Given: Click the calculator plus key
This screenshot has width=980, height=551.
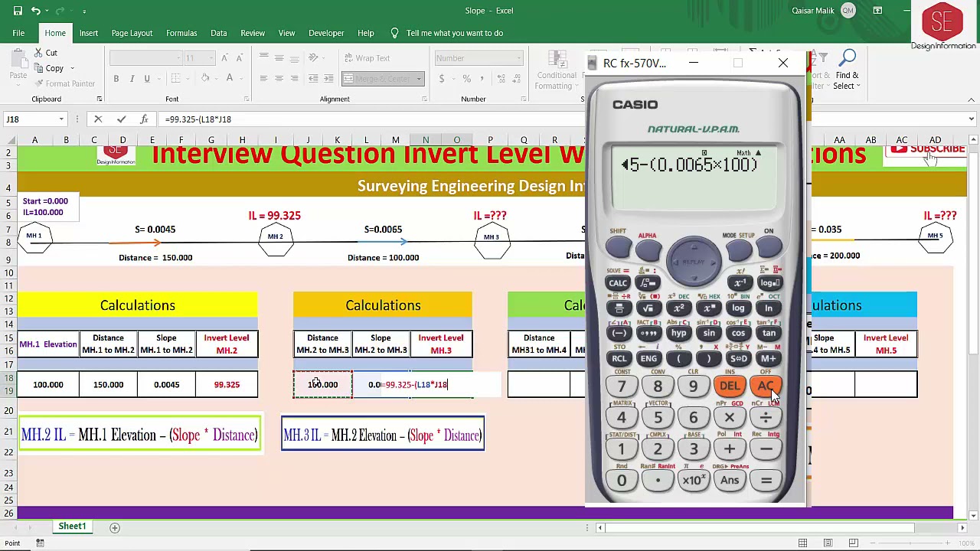Looking at the screenshot, I should point(730,449).
